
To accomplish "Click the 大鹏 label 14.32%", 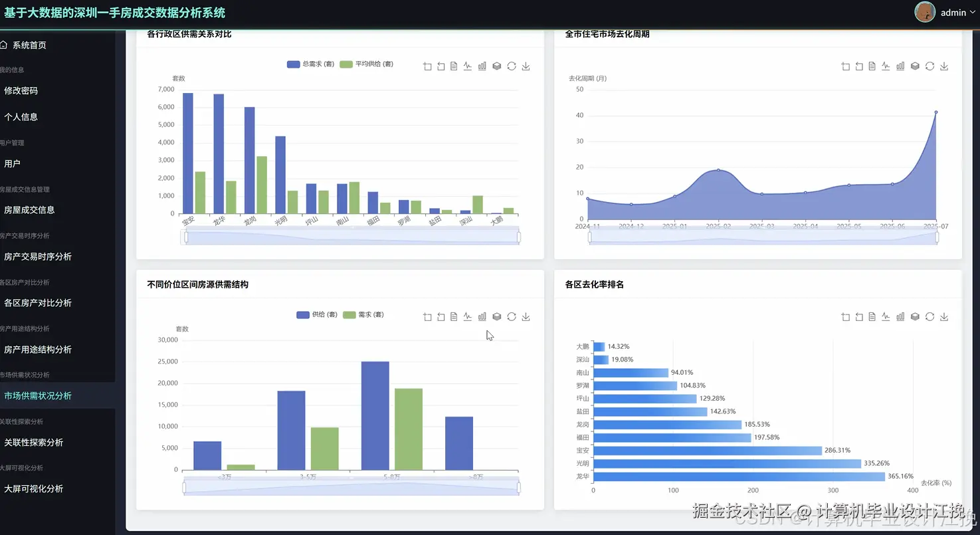I will pyautogui.click(x=619, y=346).
